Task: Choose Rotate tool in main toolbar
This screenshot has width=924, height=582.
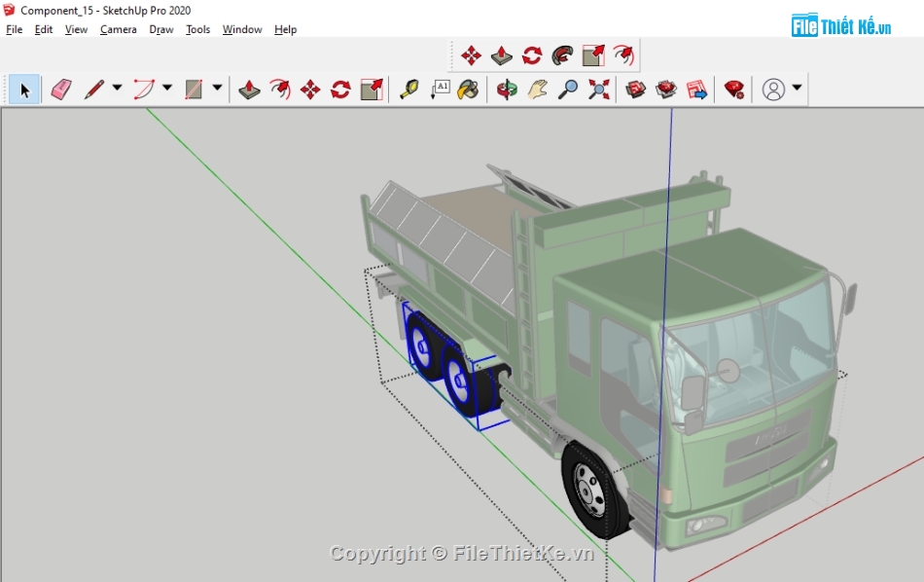Action: tap(340, 90)
